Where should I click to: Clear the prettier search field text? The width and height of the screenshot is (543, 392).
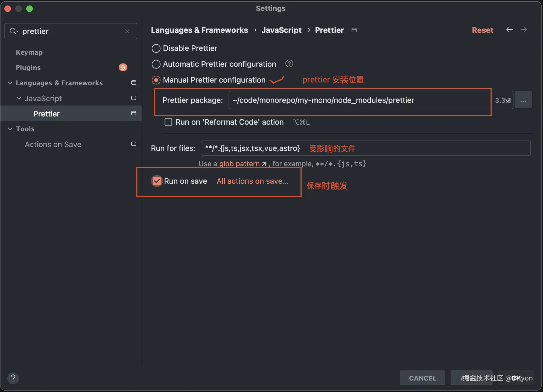click(127, 31)
